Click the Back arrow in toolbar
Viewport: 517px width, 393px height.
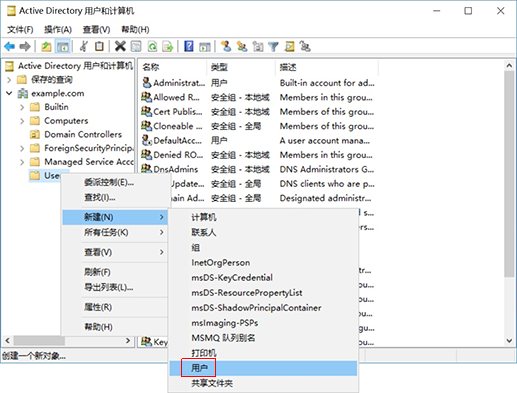point(10,47)
